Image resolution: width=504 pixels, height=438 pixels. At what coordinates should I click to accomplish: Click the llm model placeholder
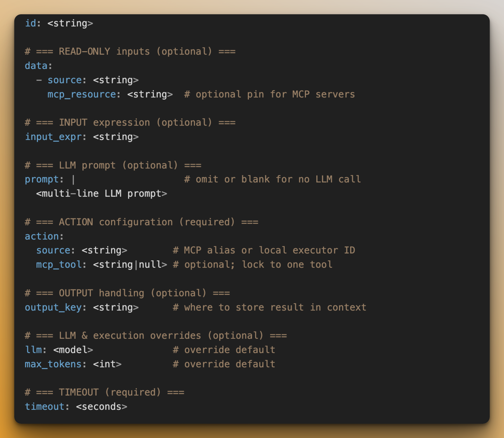(73, 350)
